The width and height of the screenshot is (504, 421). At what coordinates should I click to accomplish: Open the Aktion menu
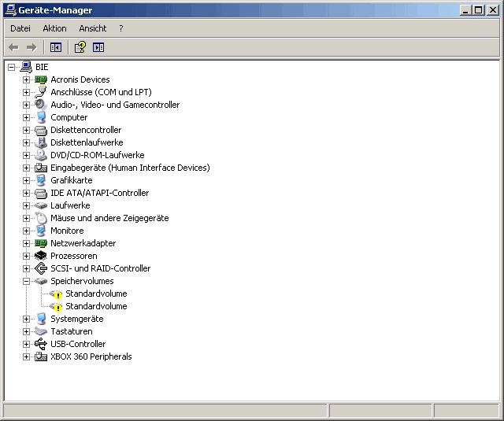pyautogui.click(x=54, y=28)
